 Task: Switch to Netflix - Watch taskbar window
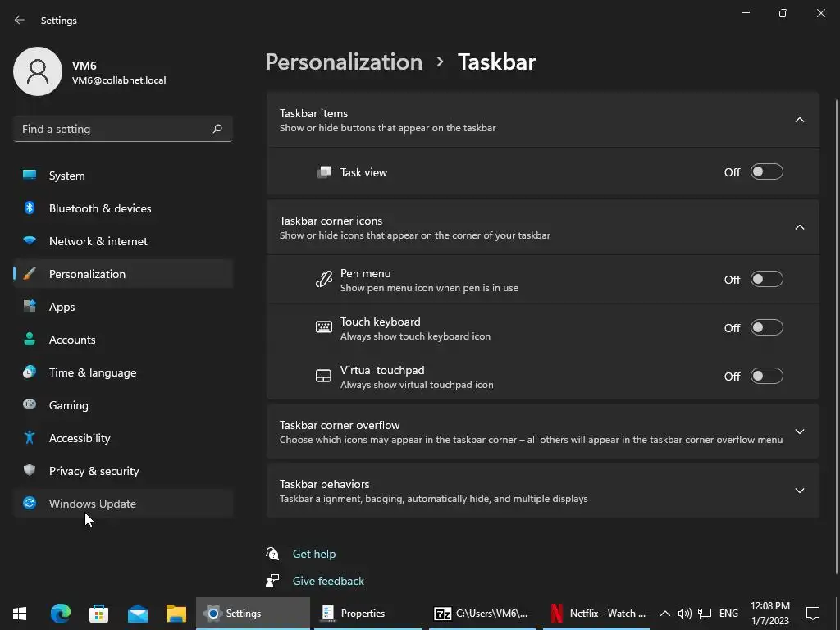point(597,614)
